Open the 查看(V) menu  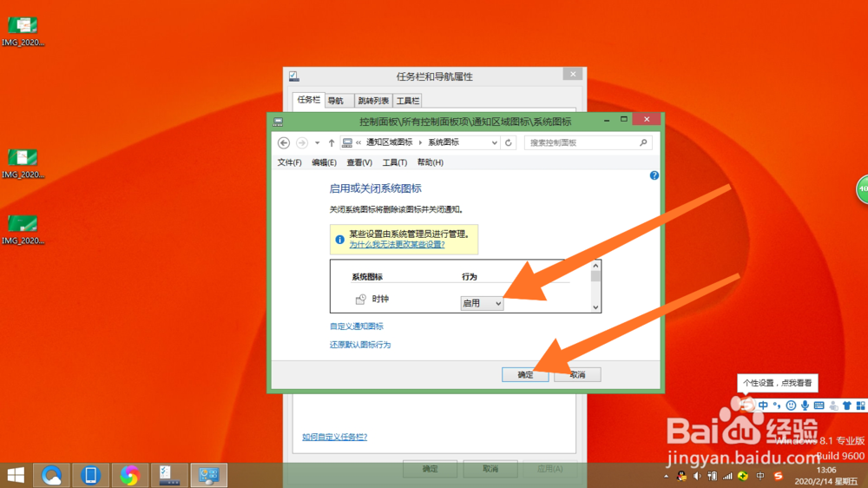359,162
